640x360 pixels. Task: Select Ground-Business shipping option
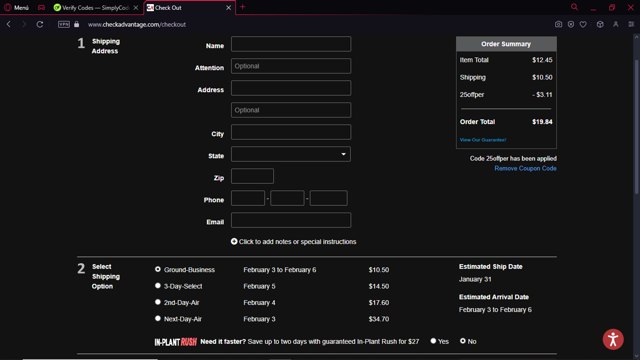(x=158, y=269)
